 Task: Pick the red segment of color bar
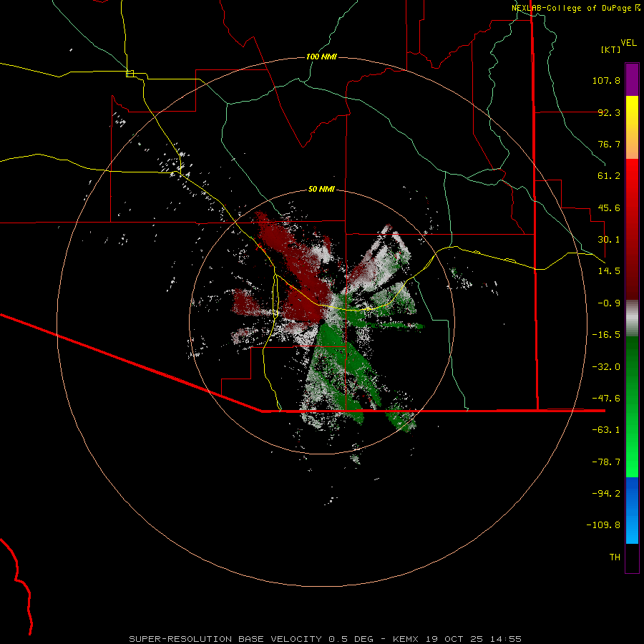click(632, 229)
